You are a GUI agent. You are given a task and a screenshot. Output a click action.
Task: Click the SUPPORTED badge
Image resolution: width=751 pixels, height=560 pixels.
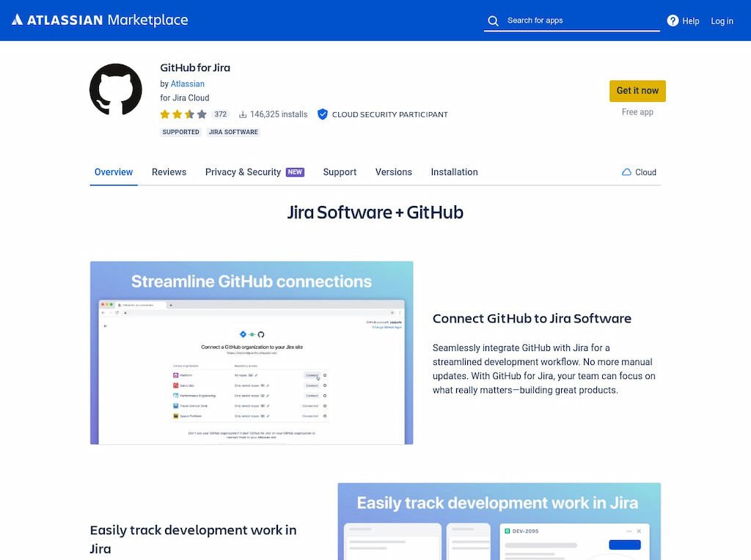180,132
